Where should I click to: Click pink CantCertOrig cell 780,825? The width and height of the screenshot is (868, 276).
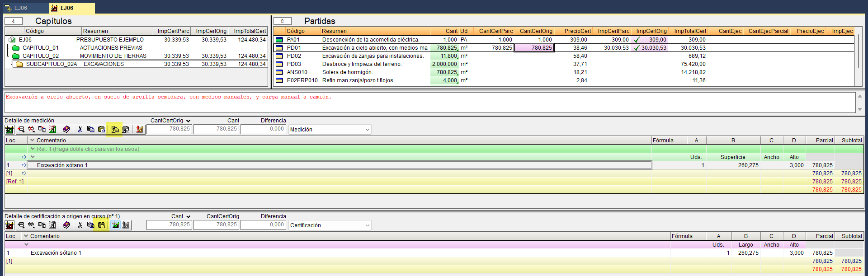tap(534, 48)
